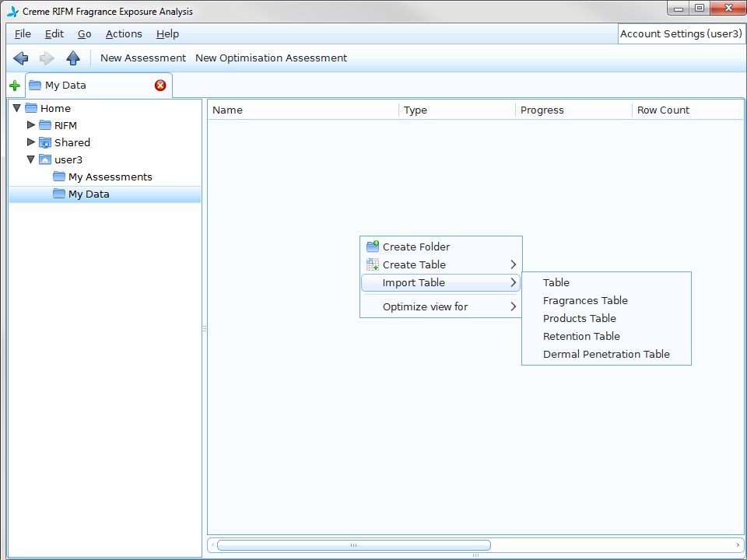
Task: Select Optimize view for menu entry
Action: (x=441, y=306)
